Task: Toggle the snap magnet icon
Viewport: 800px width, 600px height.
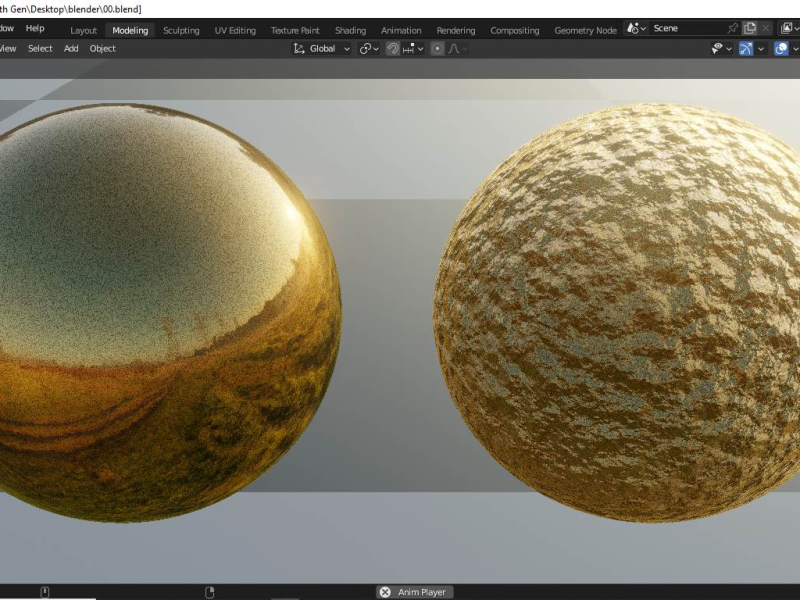Action: 393,48
